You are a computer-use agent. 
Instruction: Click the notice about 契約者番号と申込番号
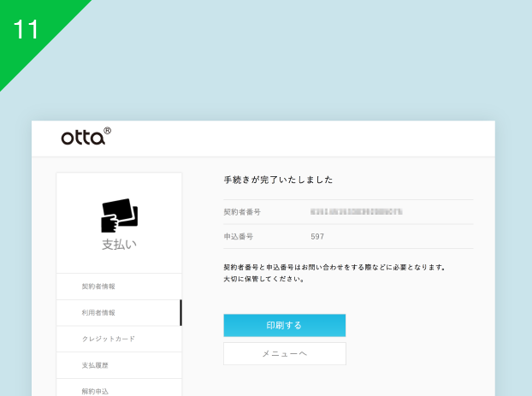coord(334,267)
